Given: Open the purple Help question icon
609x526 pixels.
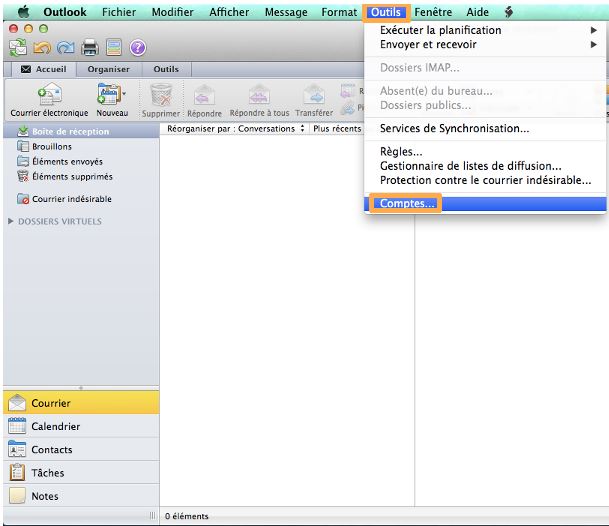Looking at the screenshot, I should [137, 48].
